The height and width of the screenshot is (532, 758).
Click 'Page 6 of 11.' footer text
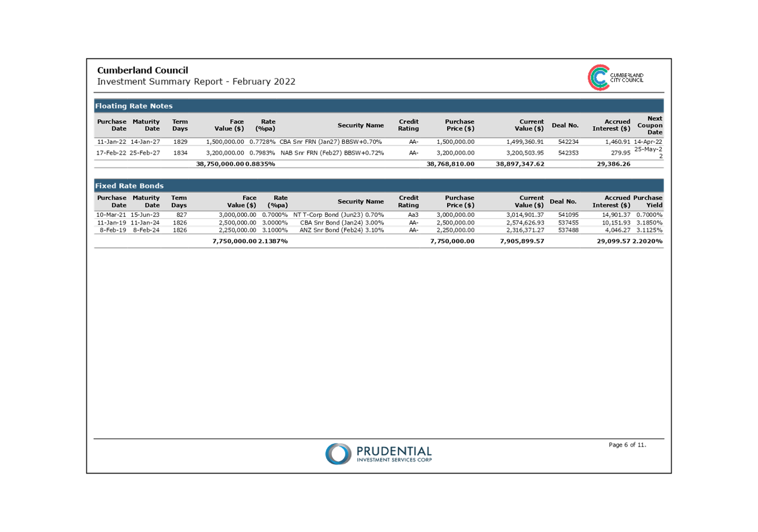628,444
